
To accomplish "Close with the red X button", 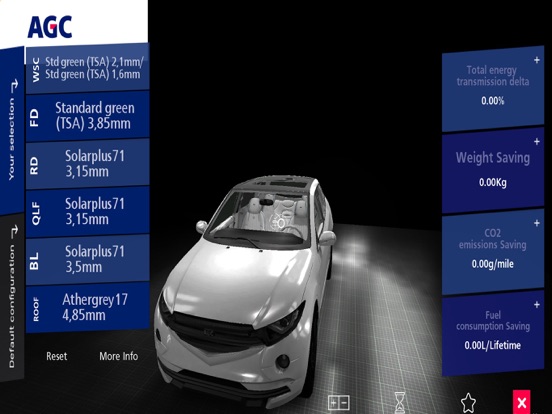I will 521,402.
